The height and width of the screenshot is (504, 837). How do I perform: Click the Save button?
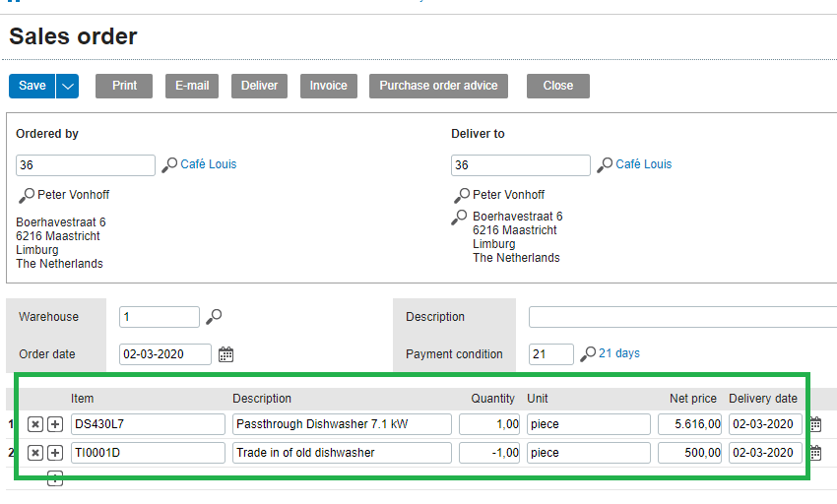click(x=32, y=86)
